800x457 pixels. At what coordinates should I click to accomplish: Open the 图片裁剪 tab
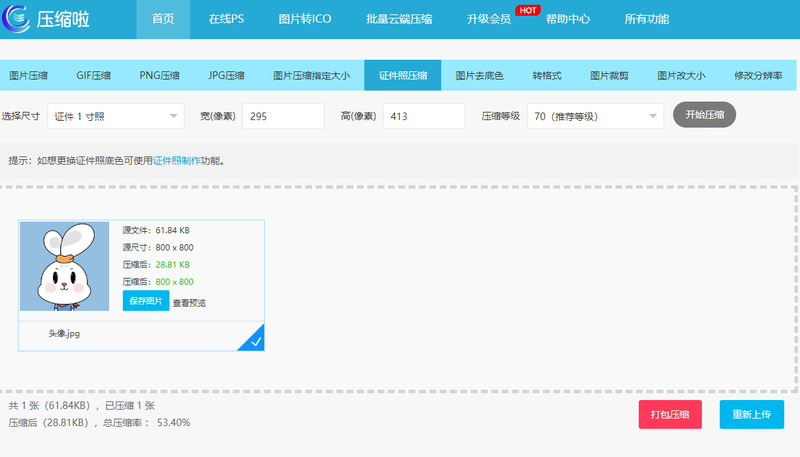click(x=609, y=75)
